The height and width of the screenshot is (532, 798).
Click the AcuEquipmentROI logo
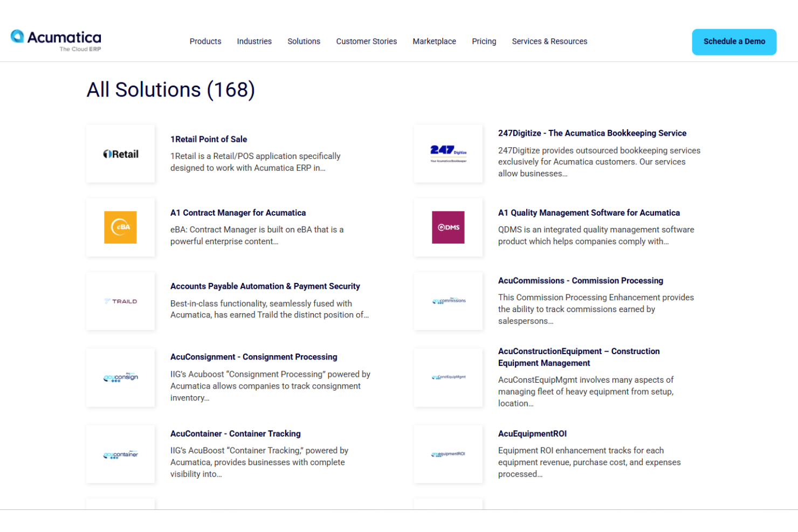coord(448,454)
